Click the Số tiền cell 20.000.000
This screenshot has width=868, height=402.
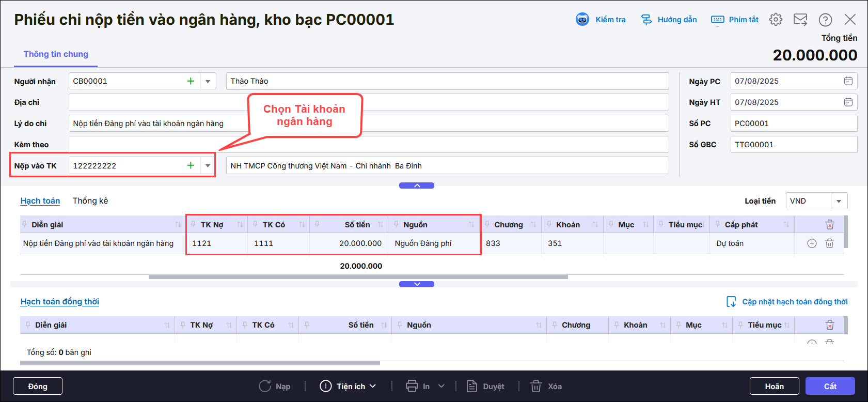point(349,243)
